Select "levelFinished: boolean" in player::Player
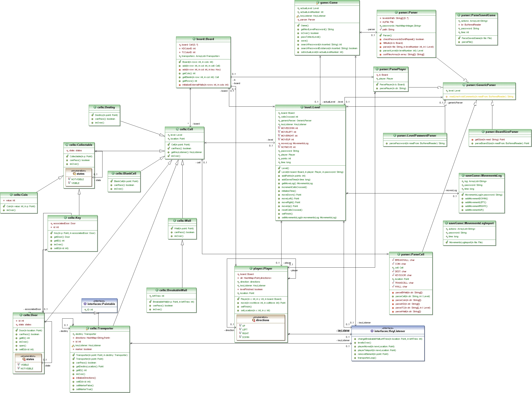The image size is (532, 393). (251, 290)
